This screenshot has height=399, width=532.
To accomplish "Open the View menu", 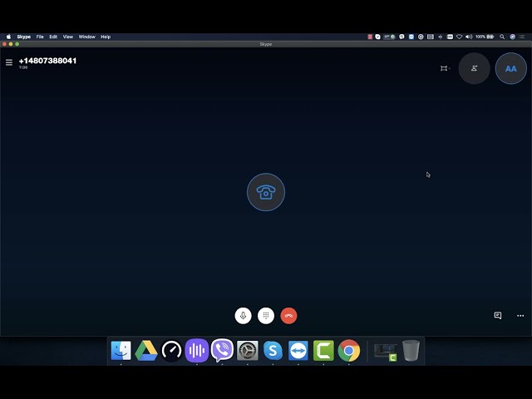I will (x=68, y=37).
